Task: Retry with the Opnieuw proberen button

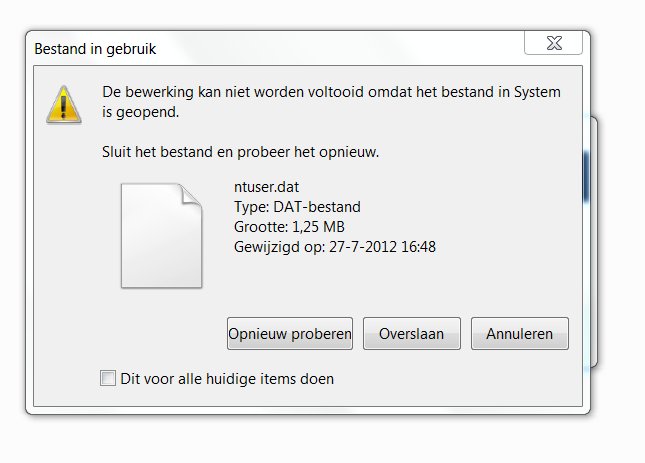Action: 290,333
